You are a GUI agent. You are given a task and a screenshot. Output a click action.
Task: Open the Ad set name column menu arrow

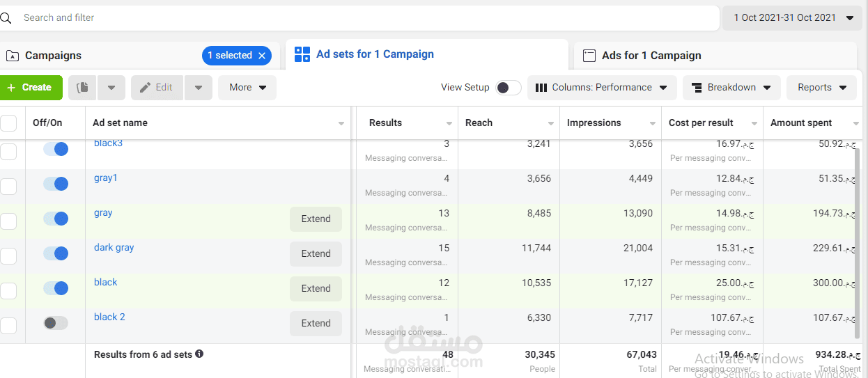click(x=341, y=124)
